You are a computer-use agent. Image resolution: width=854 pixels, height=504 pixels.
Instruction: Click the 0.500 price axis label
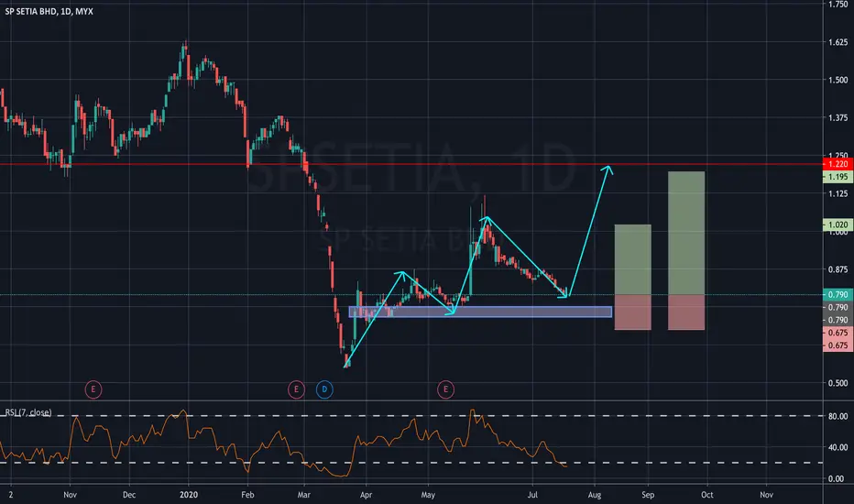click(x=838, y=383)
